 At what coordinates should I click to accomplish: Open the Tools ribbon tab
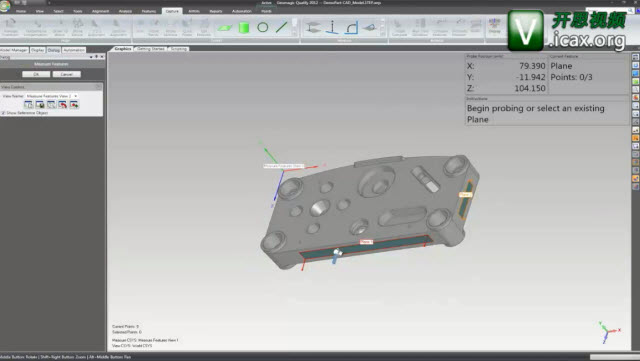point(78,11)
